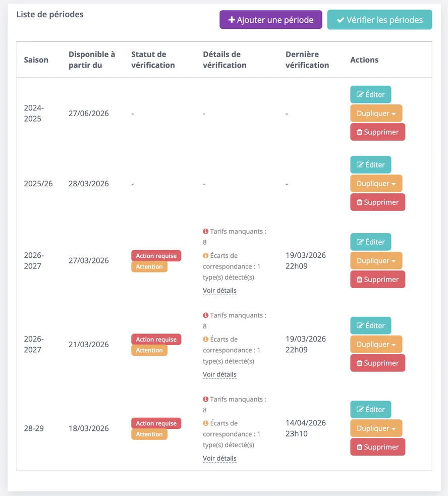Click plus icon on Ajouter une période
The width and height of the screenshot is (448, 496).
click(232, 20)
